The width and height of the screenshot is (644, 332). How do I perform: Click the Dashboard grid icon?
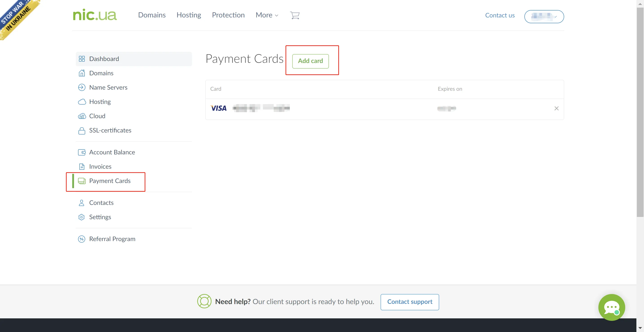82,59
